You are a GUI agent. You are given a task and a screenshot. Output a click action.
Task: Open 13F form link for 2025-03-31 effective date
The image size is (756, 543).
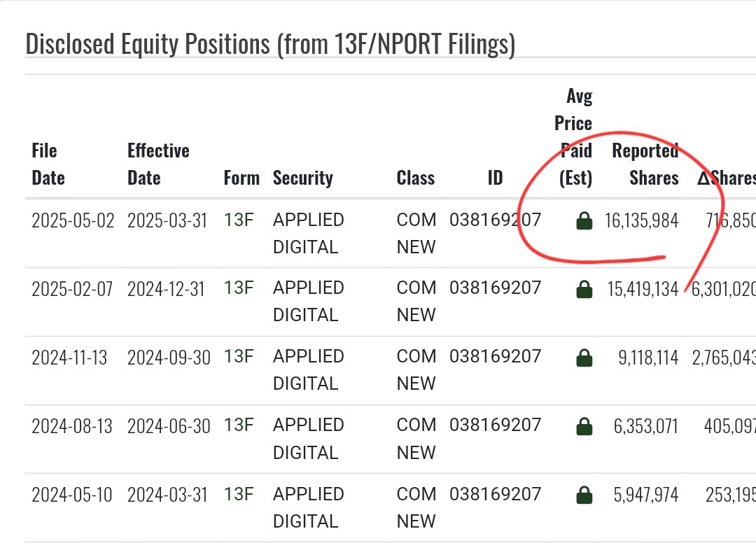coord(239,220)
